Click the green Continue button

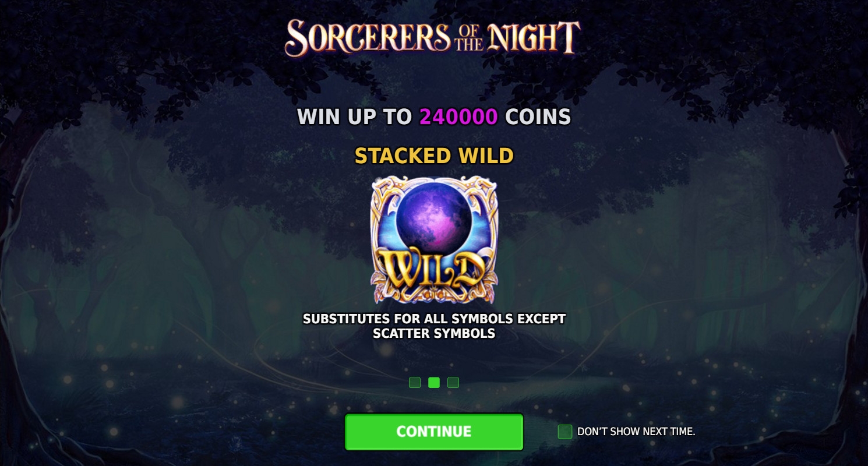click(434, 432)
